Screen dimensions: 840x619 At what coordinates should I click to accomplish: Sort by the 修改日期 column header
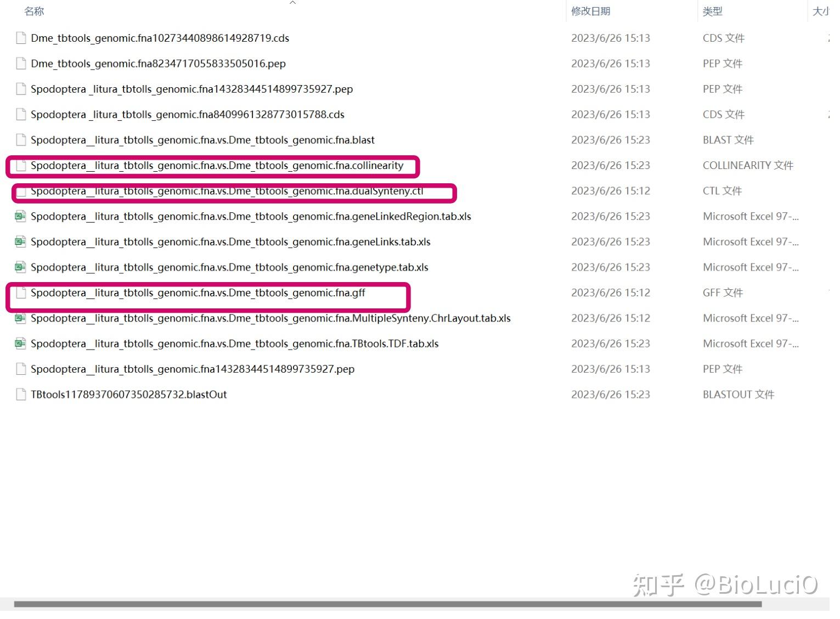pos(591,11)
